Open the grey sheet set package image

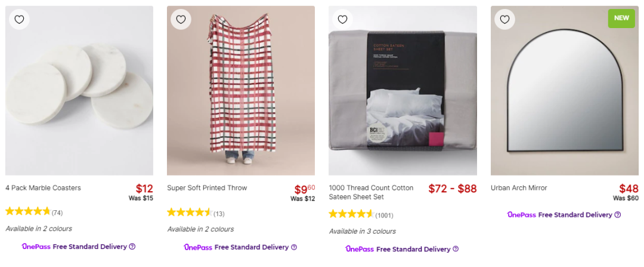coord(402,91)
